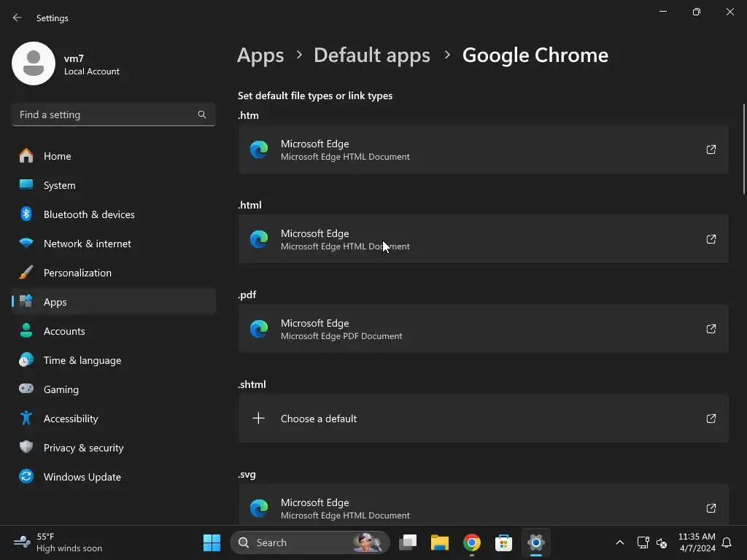The height and width of the screenshot is (560, 747).
Task: Click the Settings gear on the taskbar
Action: point(536,542)
